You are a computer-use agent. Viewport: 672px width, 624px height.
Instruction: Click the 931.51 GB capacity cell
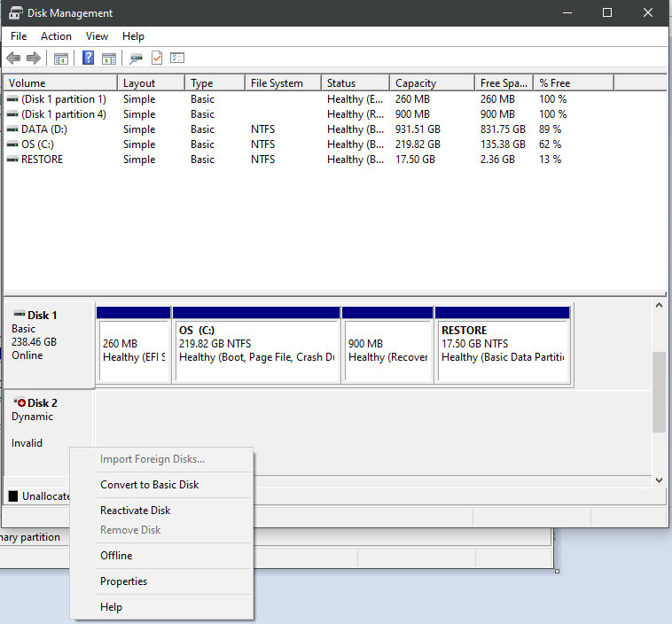[418, 129]
